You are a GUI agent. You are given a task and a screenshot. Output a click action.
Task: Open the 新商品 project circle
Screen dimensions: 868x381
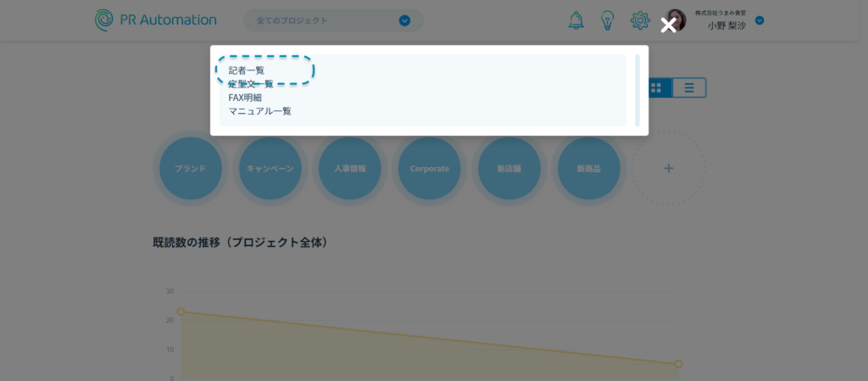tap(588, 169)
